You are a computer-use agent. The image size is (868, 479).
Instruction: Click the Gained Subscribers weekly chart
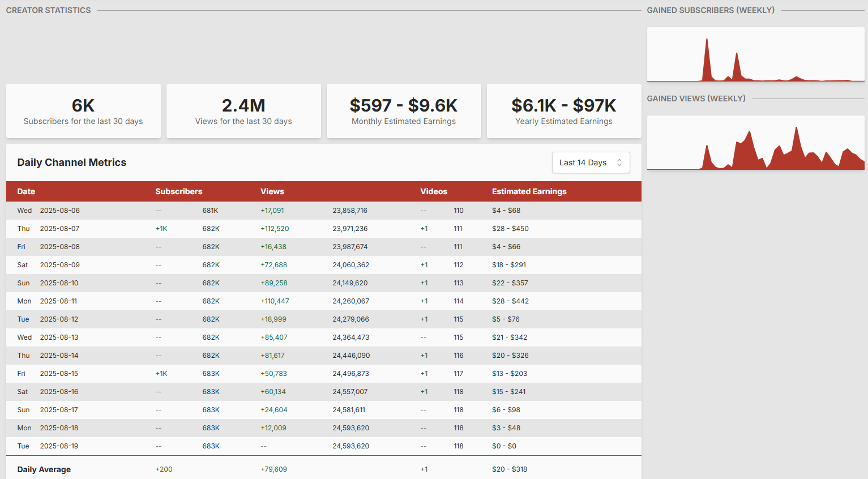coord(755,54)
